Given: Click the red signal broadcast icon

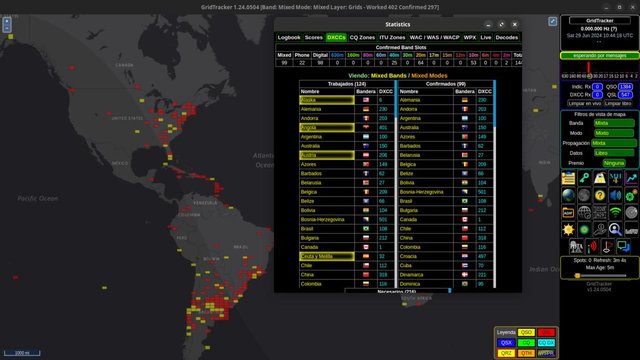Looking at the screenshot, I should pyautogui.click(x=592, y=246).
